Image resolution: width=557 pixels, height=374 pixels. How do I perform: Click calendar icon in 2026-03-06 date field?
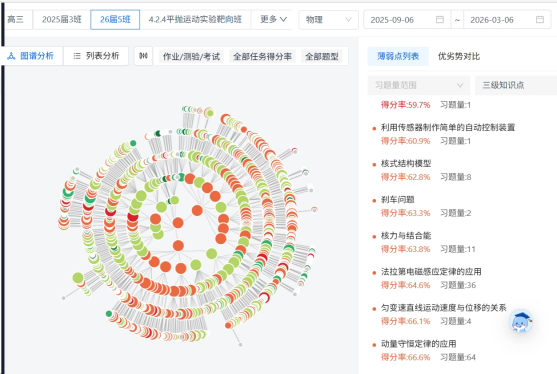click(x=540, y=20)
